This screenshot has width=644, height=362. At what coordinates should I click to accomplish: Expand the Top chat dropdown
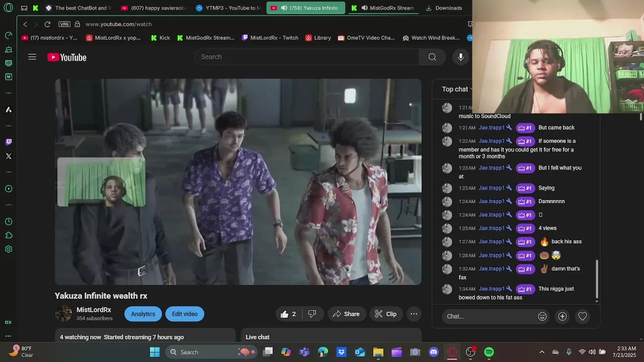pyautogui.click(x=457, y=89)
